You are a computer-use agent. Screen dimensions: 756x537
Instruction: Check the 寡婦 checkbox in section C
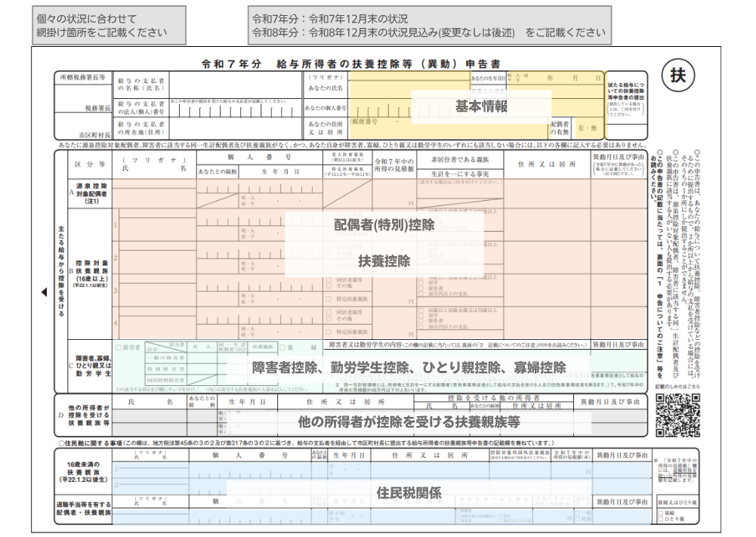(x=282, y=347)
